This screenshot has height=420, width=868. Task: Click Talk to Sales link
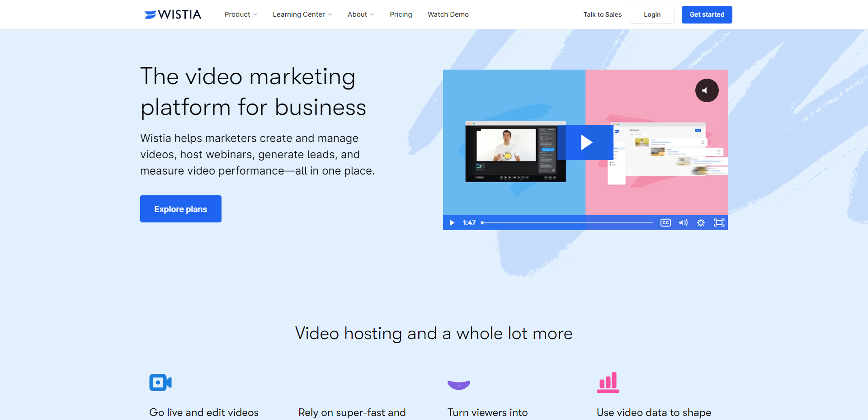pyautogui.click(x=602, y=14)
